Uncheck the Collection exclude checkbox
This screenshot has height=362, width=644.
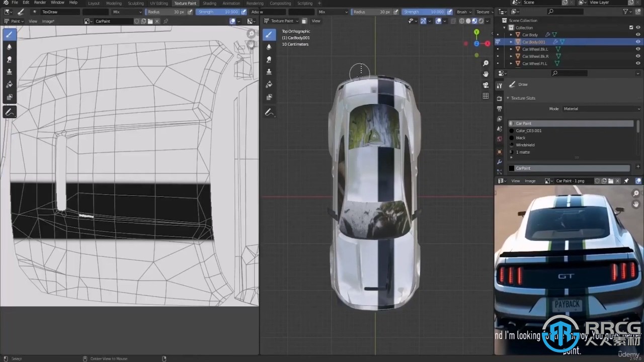click(x=631, y=28)
